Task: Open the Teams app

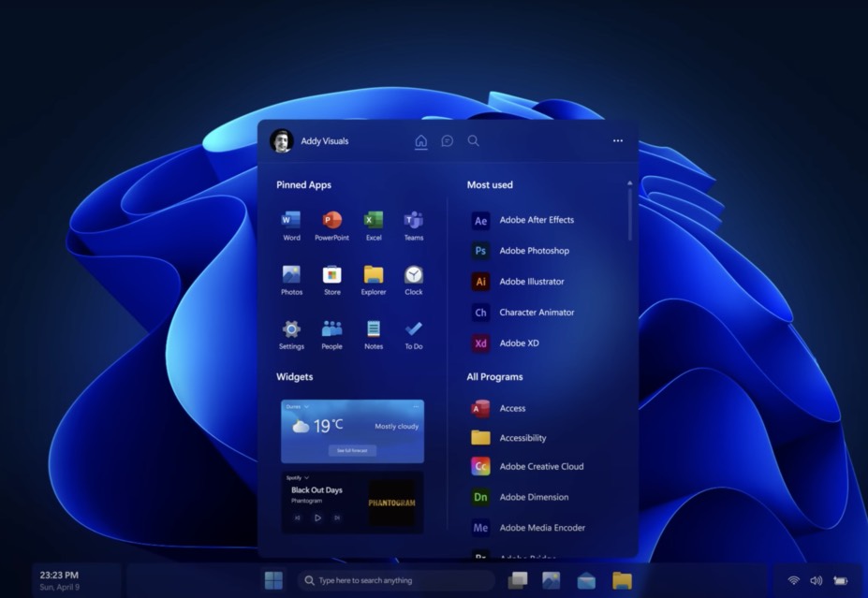Action: [414, 225]
